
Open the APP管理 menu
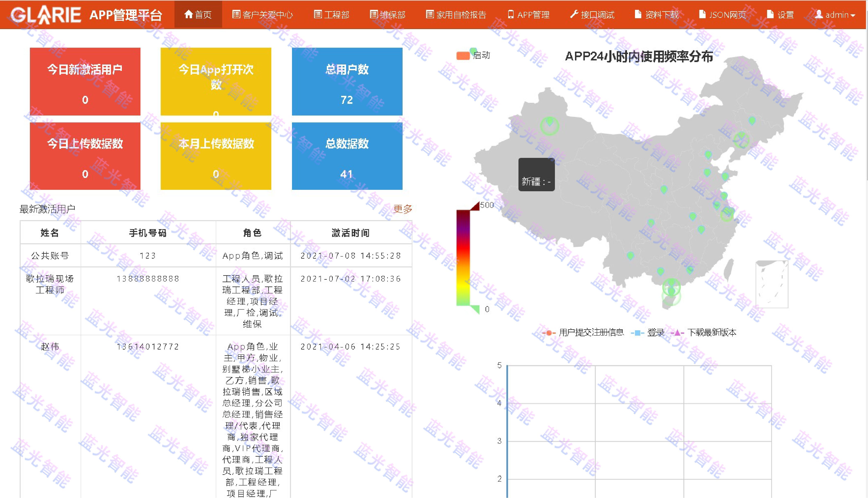[x=529, y=14]
